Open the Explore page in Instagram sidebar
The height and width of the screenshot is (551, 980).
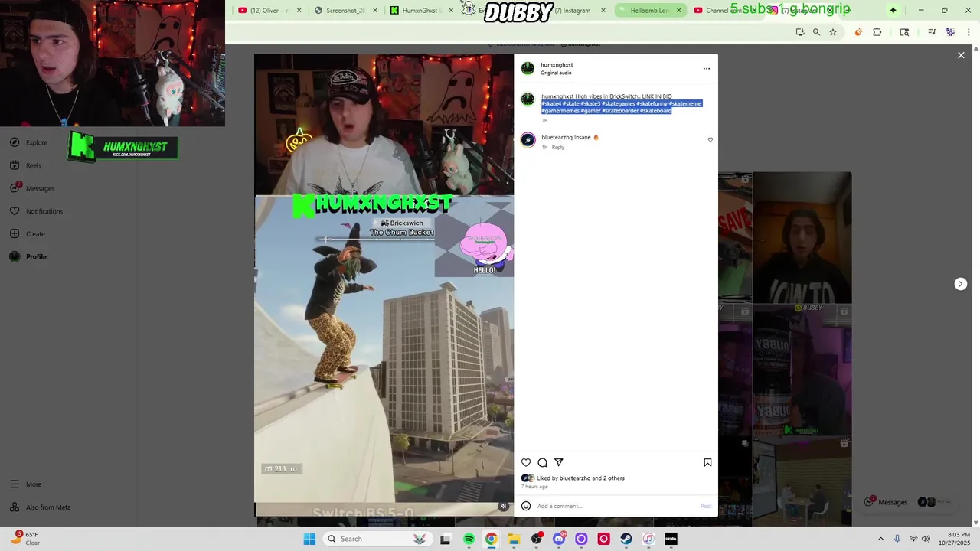(x=28, y=142)
